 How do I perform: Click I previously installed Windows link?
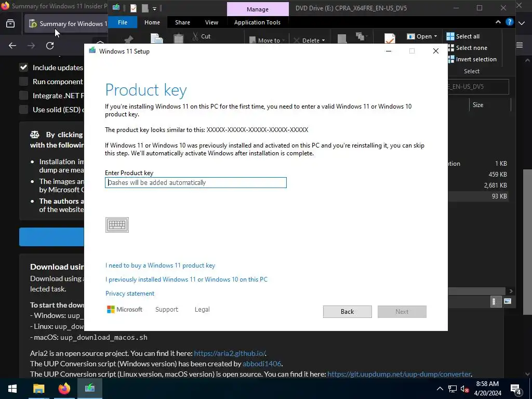[187, 279]
